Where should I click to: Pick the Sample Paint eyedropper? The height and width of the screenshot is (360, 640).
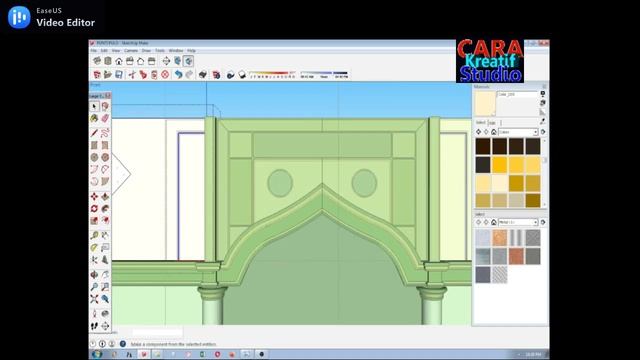tap(542, 122)
